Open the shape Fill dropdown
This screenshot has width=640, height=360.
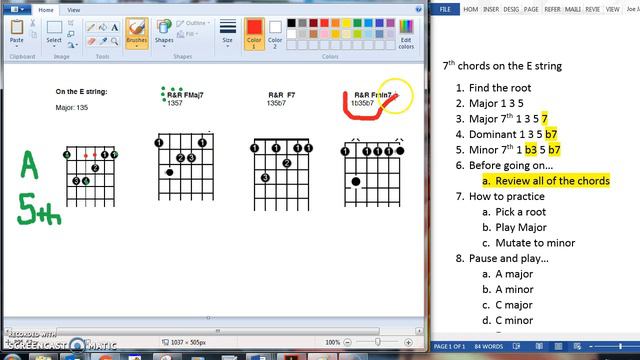tap(187, 34)
